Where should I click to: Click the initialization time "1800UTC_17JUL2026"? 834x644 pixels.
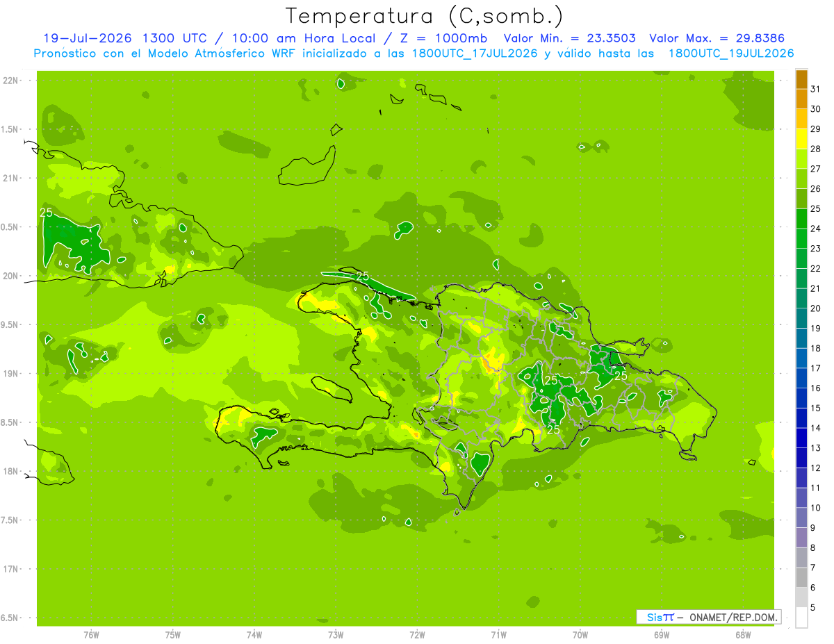[475, 53]
